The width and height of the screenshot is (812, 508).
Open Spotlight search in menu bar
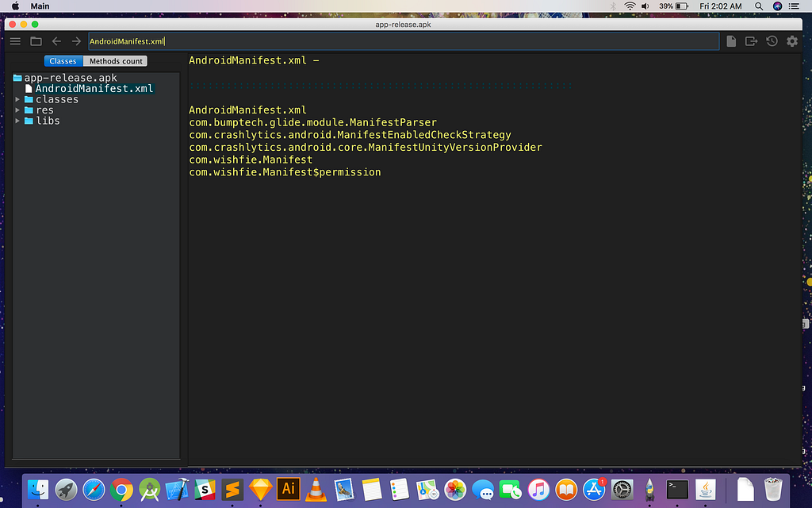(759, 6)
